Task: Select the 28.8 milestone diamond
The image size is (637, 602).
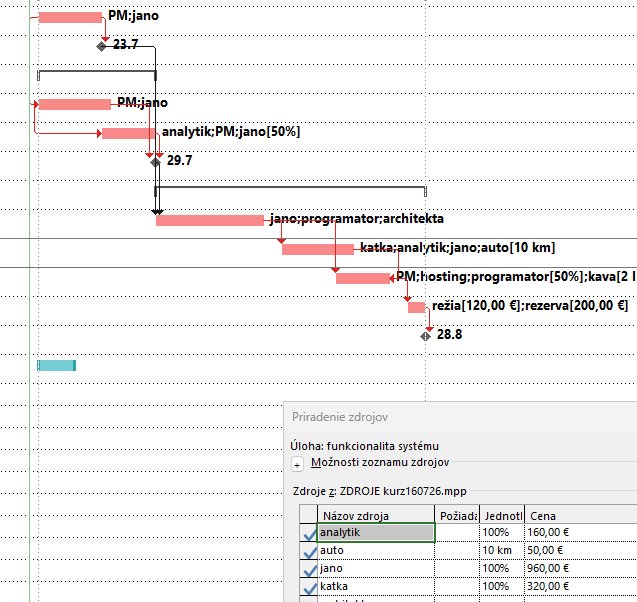Action: (x=425, y=336)
